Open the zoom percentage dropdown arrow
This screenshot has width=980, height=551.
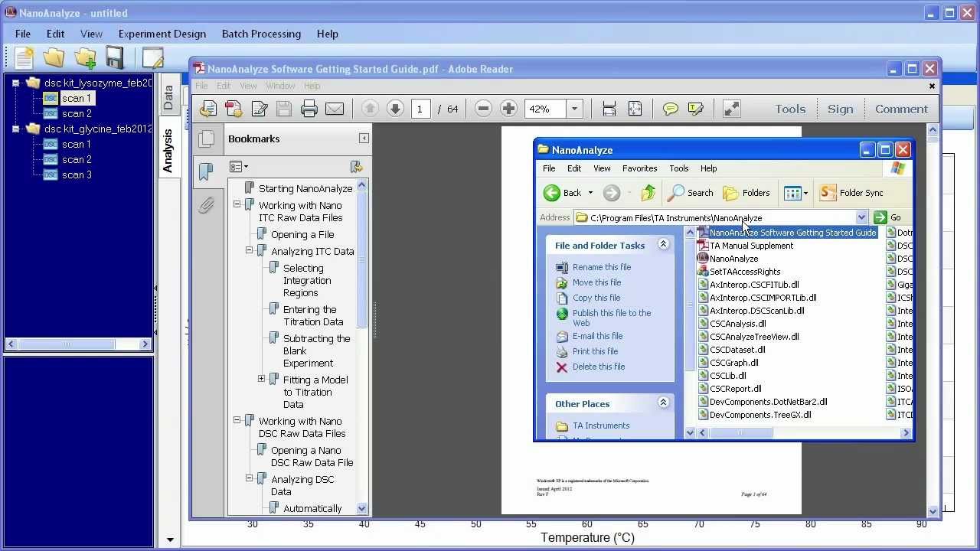coord(574,109)
